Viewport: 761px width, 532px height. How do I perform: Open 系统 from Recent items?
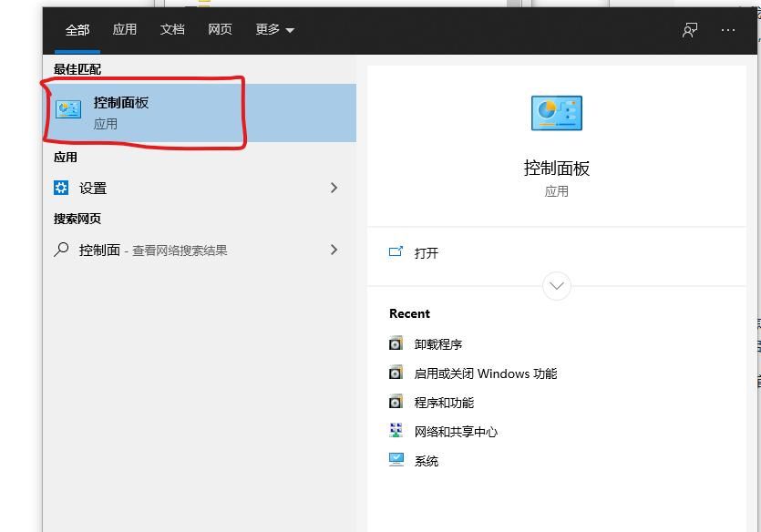click(428, 460)
